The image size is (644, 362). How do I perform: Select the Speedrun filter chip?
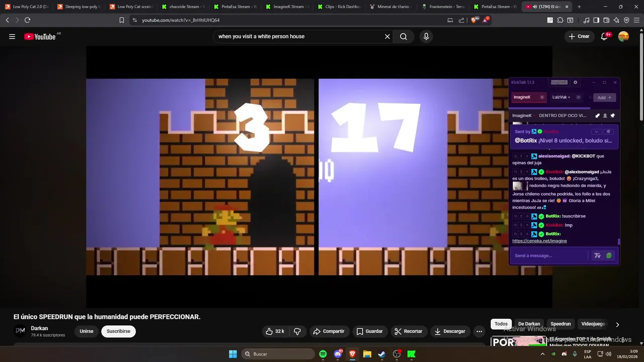(560, 324)
